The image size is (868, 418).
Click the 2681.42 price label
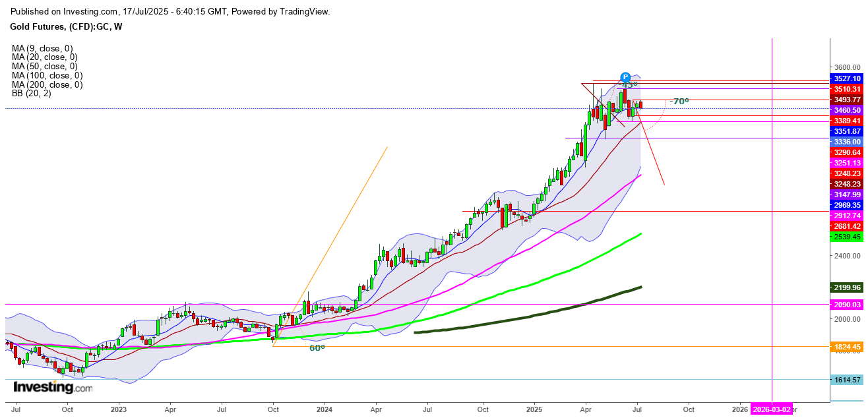(846, 226)
